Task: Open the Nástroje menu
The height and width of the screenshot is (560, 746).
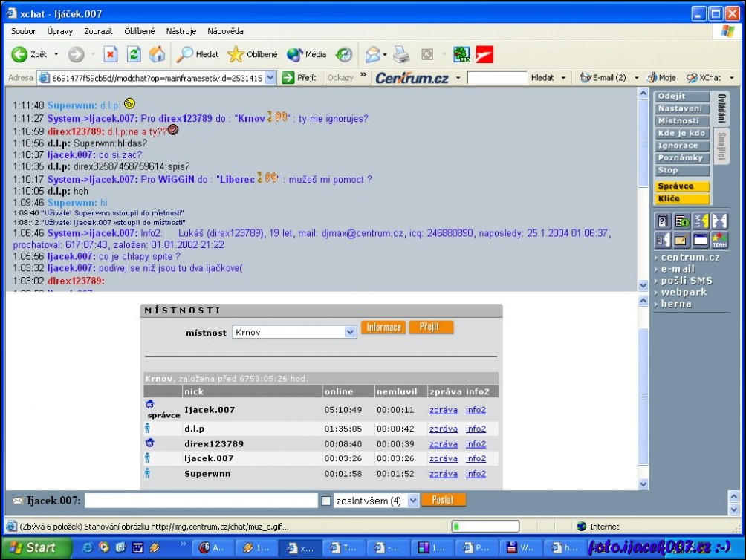Action: point(181,31)
